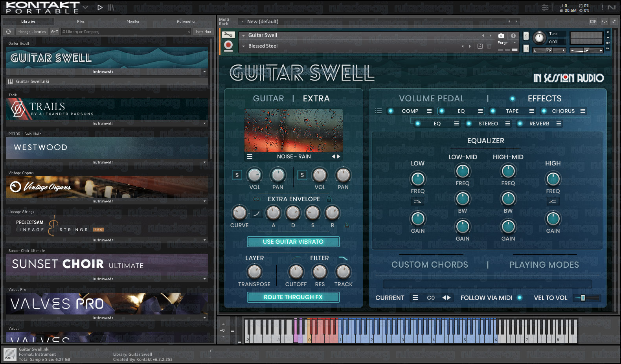This screenshot has height=364, width=621.
Task: Click the Kontakt play button in top bar
Action: tap(100, 7)
